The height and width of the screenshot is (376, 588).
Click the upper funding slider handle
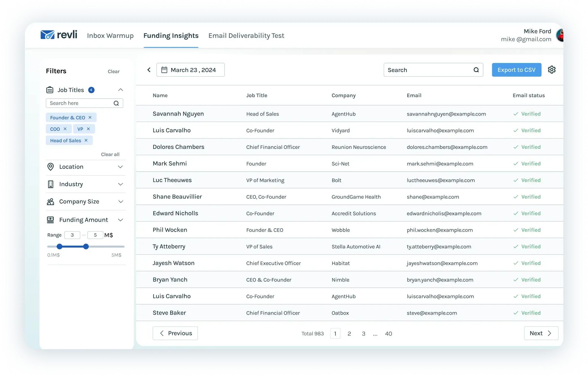86,247
